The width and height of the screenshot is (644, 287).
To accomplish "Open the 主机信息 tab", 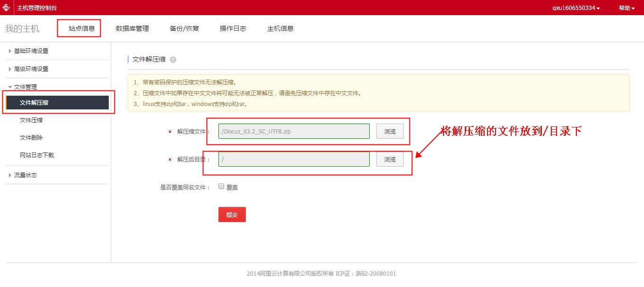I will pyautogui.click(x=280, y=28).
